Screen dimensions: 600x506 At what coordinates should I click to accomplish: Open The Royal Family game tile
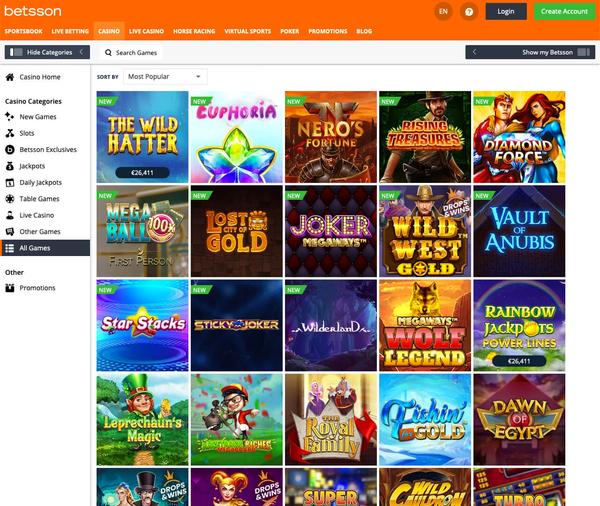[x=331, y=419]
